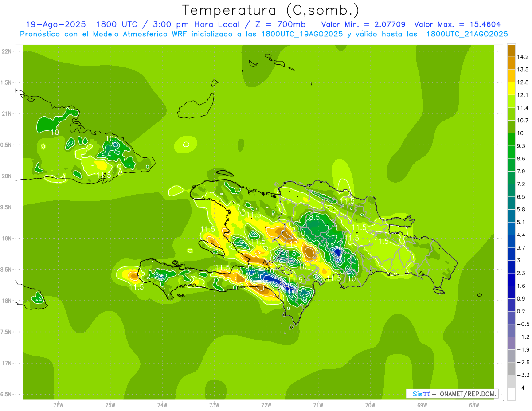Image resolution: width=532 pixels, height=411 pixels.
Task: Click the "10.7" colorbar value
Action: (x=523, y=120)
